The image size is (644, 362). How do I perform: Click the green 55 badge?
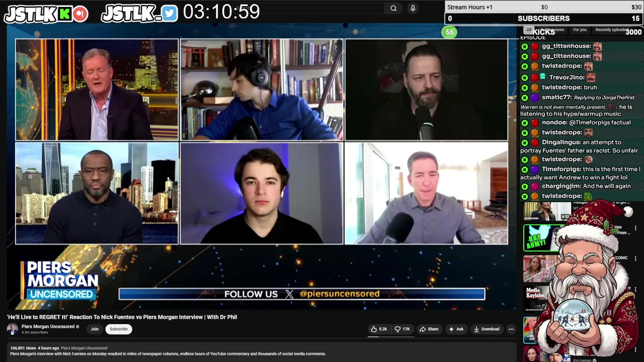449,32
